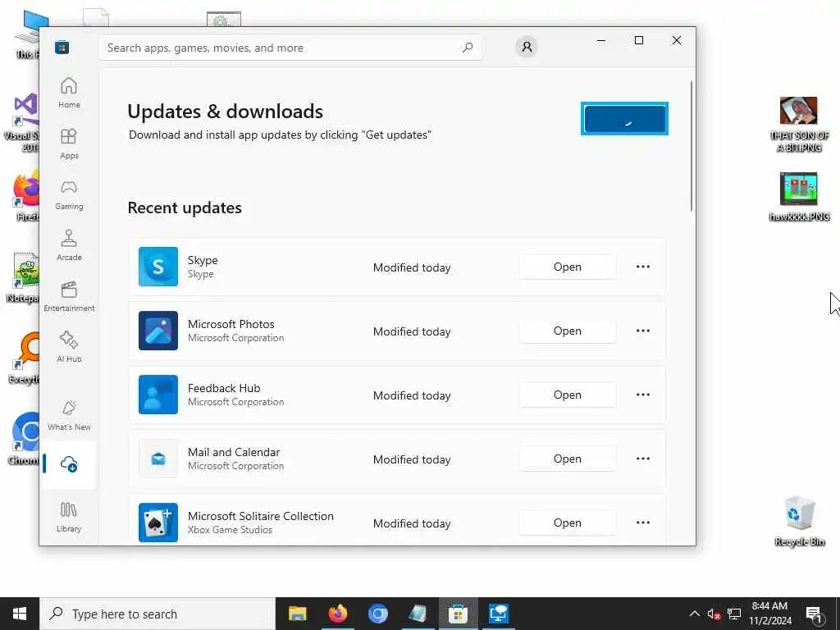
Task: Click the Microsoft Store taskbar icon
Action: click(x=458, y=614)
